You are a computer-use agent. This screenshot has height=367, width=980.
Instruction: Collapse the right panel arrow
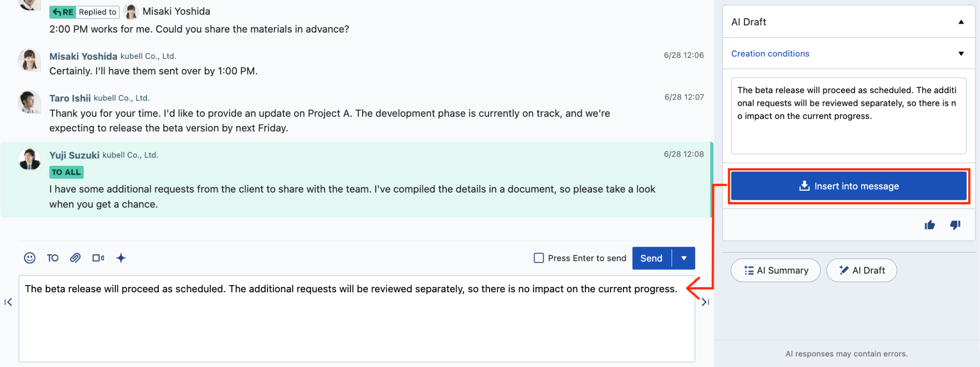point(705,302)
